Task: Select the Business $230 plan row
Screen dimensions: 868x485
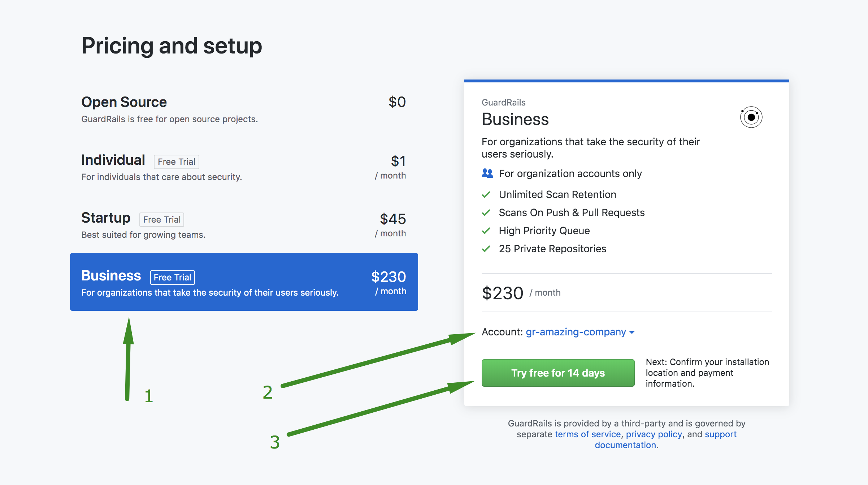Action: pyautogui.click(x=243, y=282)
